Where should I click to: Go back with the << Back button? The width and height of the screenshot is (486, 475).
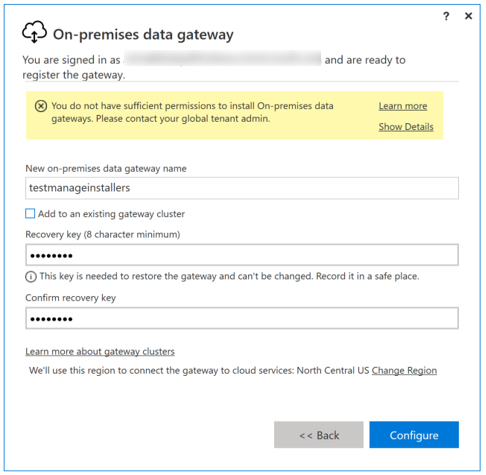click(x=319, y=435)
